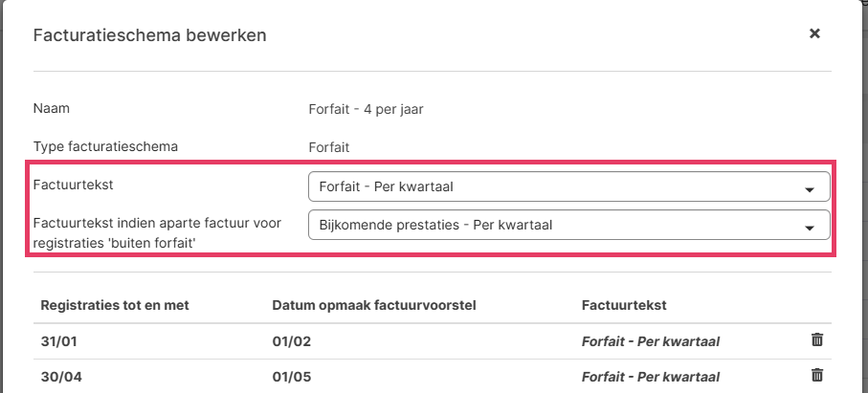Delete the 31/01 schedule row
The height and width of the screenshot is (393, 868).
coord(816,339)
